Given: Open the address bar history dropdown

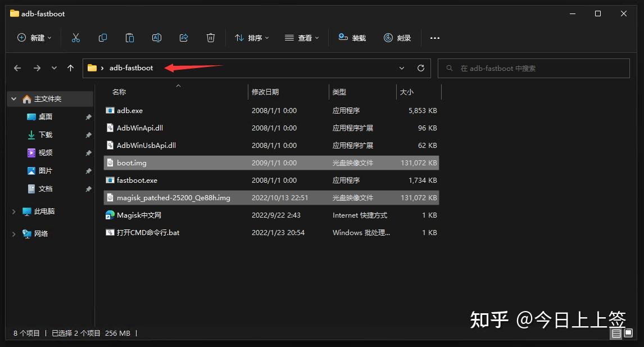Looking at the screenshot, I should [x=401, y=67].
